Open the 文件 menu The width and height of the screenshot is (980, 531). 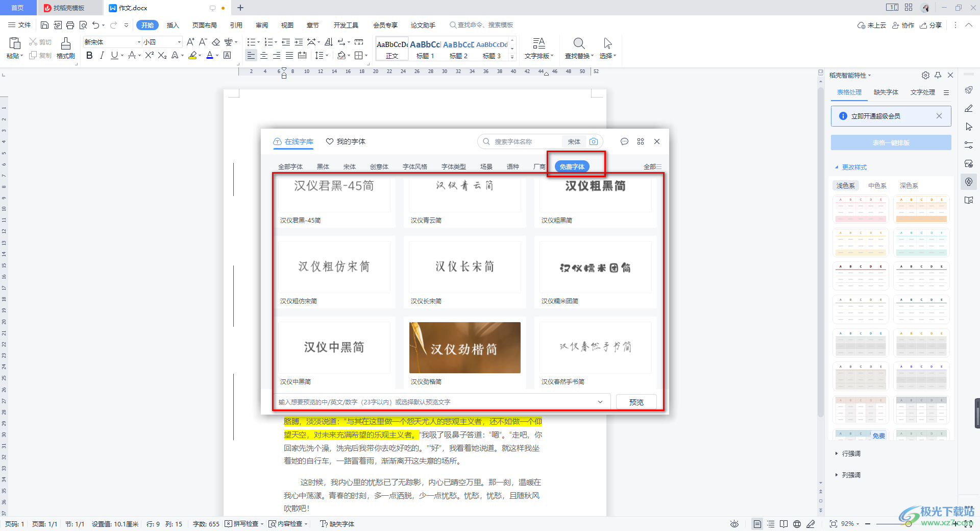tap(20, 25)
